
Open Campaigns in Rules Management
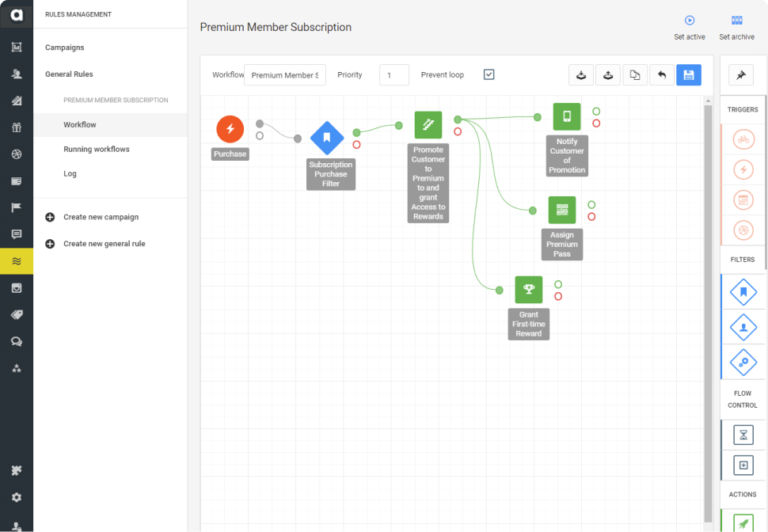[x=65, y=47]
